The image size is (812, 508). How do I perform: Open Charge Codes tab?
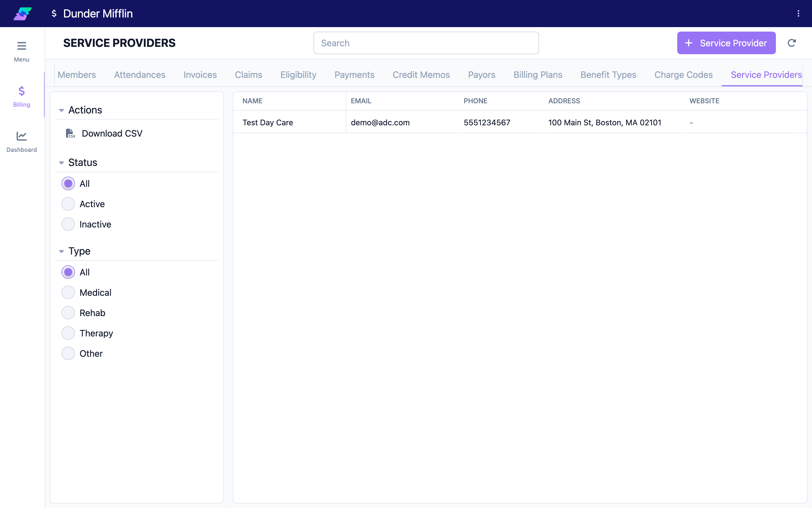click(683, 75)
